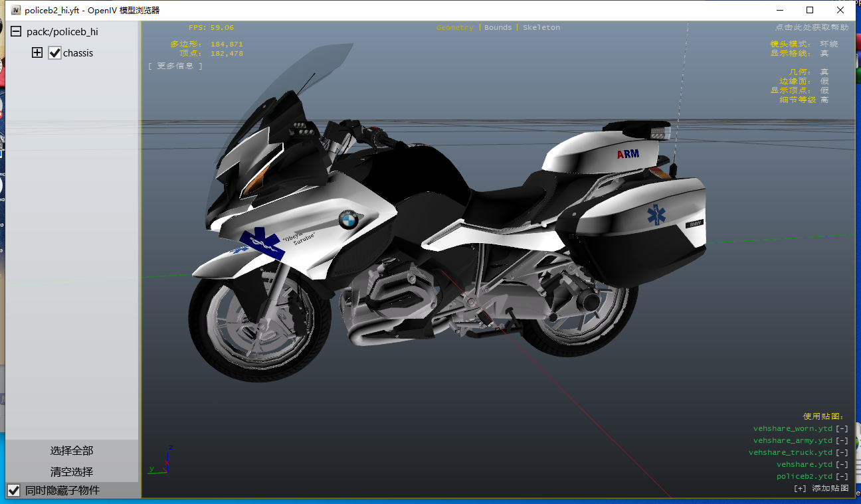
Task: Toggle the 同时隐藏子物件 checkbox
Action: coord(13,491)
